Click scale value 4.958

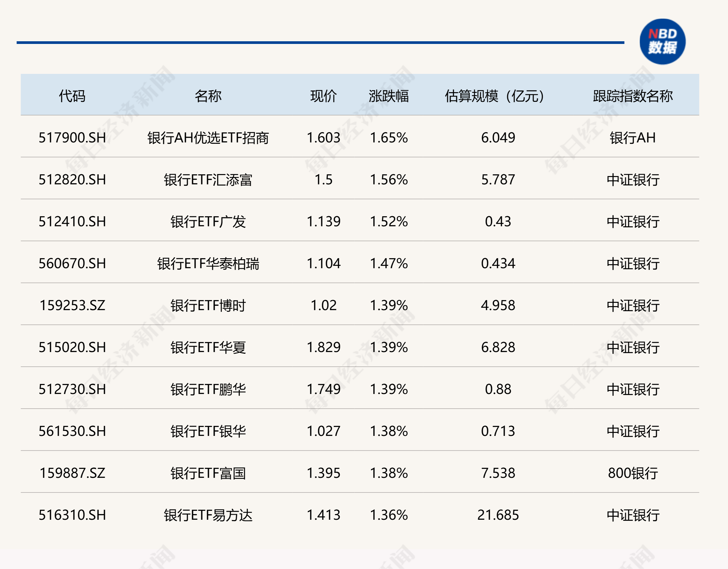click(x=498, y=305)
